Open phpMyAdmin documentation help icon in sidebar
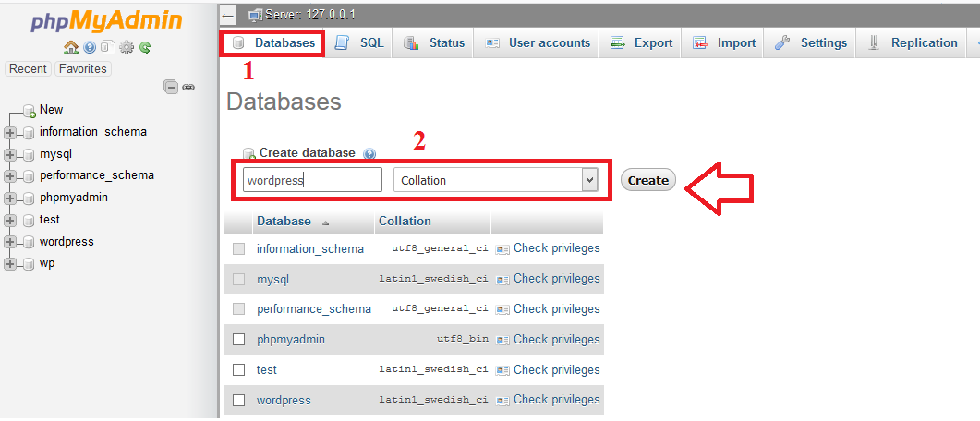The height and width of the screenshot is (421, 980). (x=90, y=47)
